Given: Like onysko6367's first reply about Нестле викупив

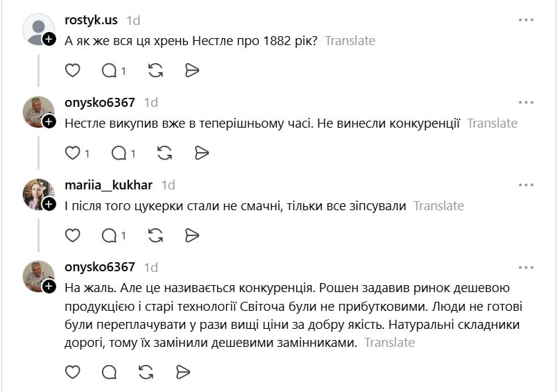Looking at the screenshot, I should tap(73, 153).
